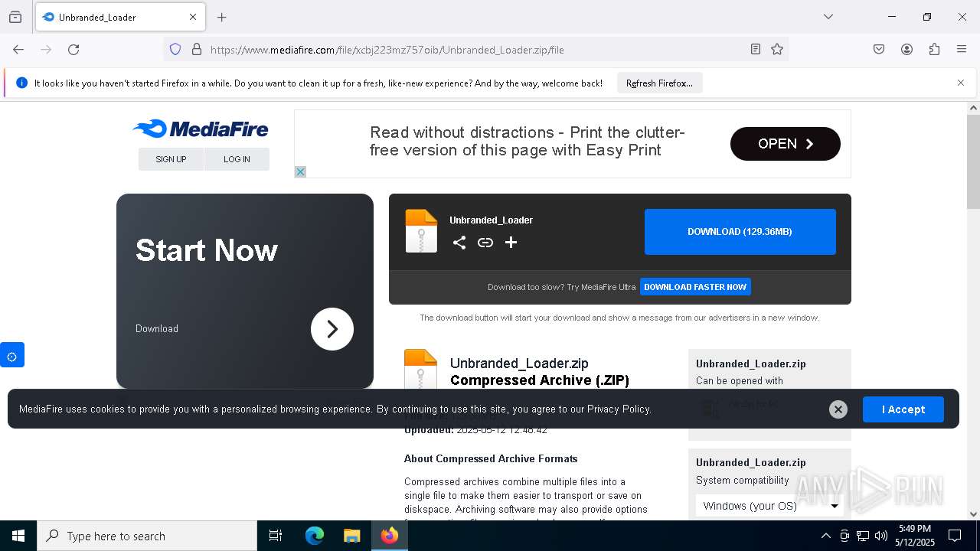Reload the current page
980x551 pixels.
[x=73, y=50]
